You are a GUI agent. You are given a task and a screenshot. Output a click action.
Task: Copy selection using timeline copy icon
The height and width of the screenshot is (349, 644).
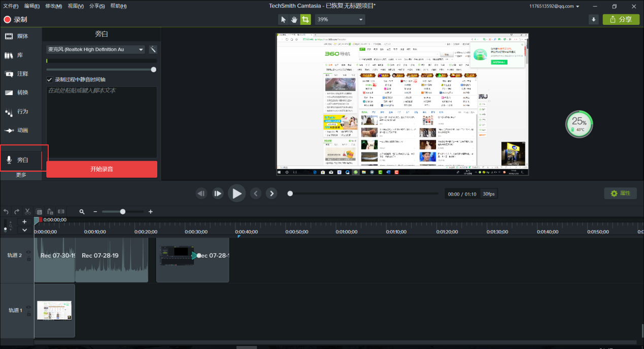point(39,211)
